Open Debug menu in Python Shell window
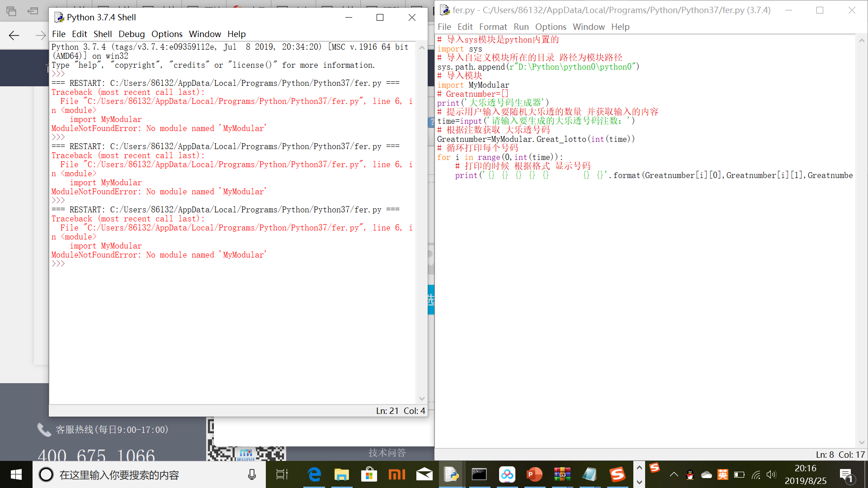868x488 pixels. click(x=132, y=34)
